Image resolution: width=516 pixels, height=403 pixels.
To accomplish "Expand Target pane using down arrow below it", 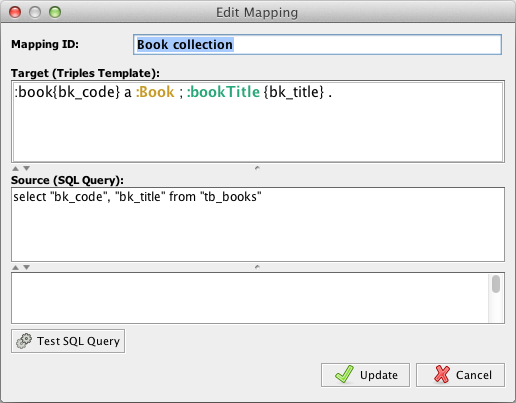I will click(27, 168).
